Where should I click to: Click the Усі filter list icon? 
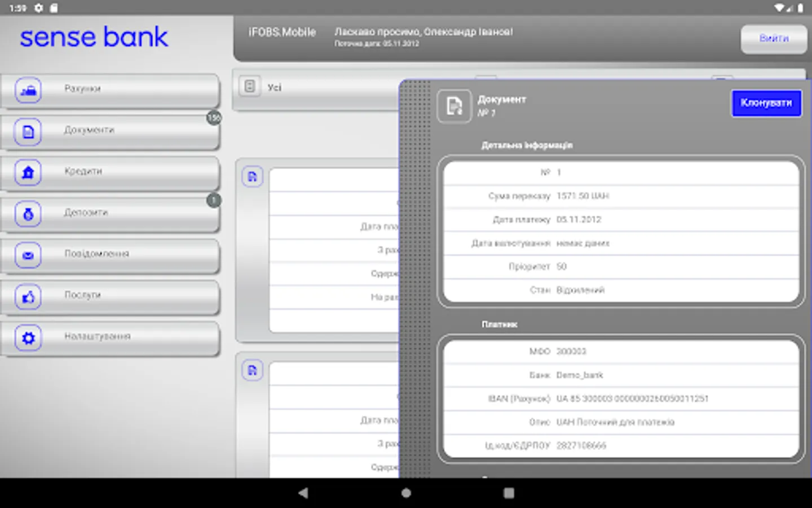point(250,87)
